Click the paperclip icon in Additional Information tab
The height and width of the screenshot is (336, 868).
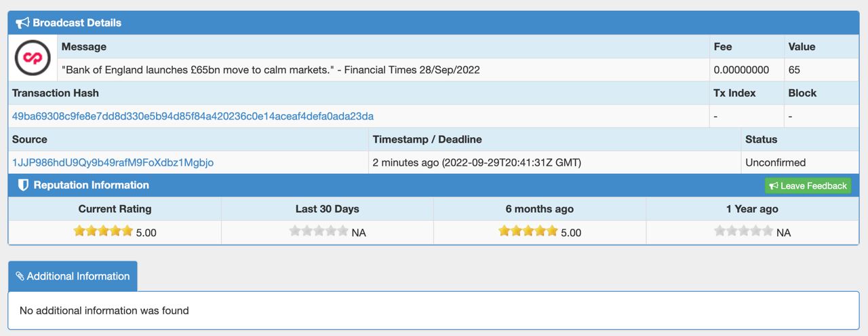click(20, 276)
